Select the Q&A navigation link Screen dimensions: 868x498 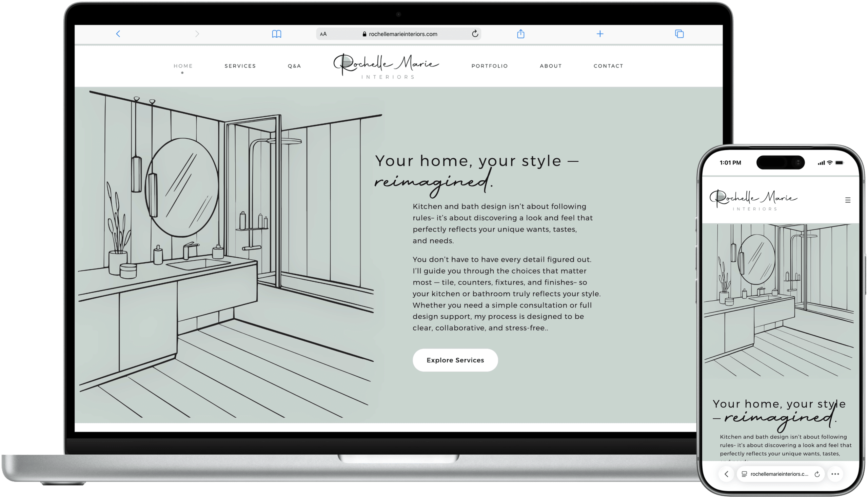click(x=294, y=66)
